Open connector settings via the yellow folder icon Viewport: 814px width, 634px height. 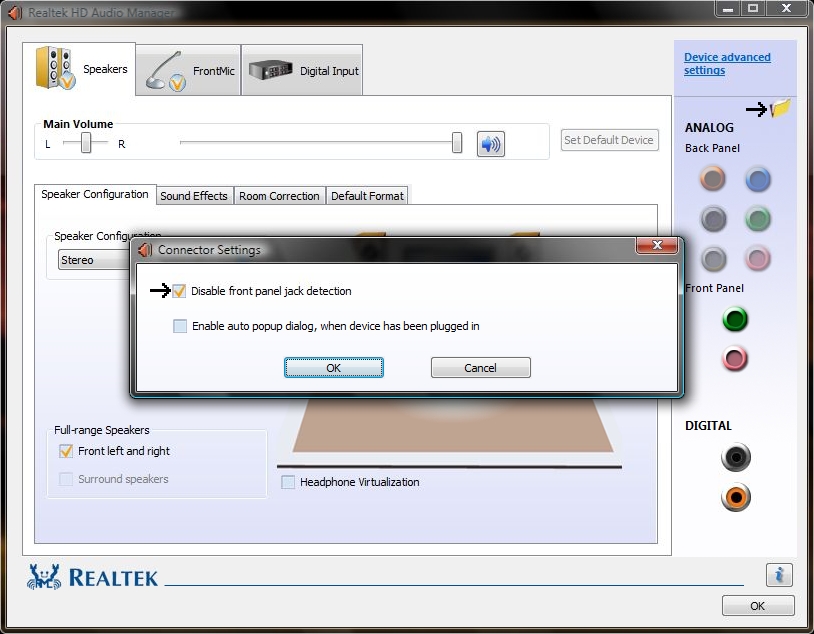click(x=780, y=108)
